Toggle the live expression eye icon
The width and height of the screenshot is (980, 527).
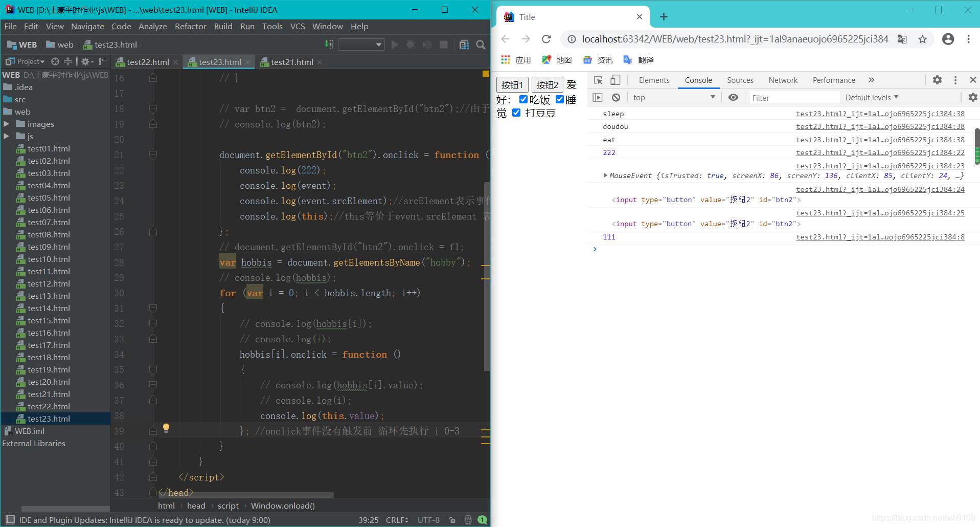coord(733,97)
